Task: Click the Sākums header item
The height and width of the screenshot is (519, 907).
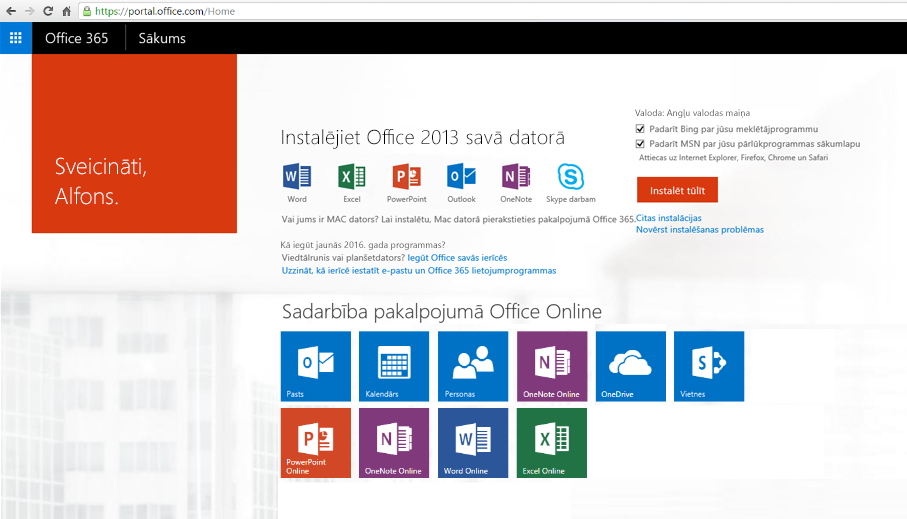Action: point(162,38)
